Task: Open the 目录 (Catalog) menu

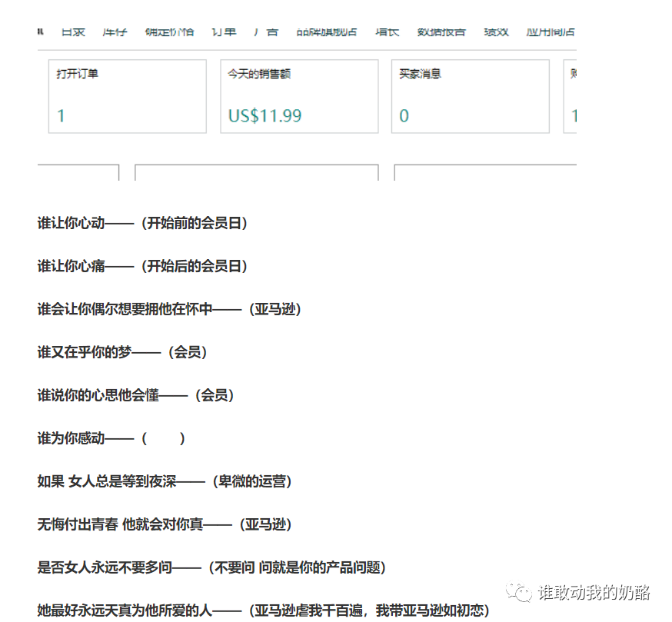Action: 73,32
